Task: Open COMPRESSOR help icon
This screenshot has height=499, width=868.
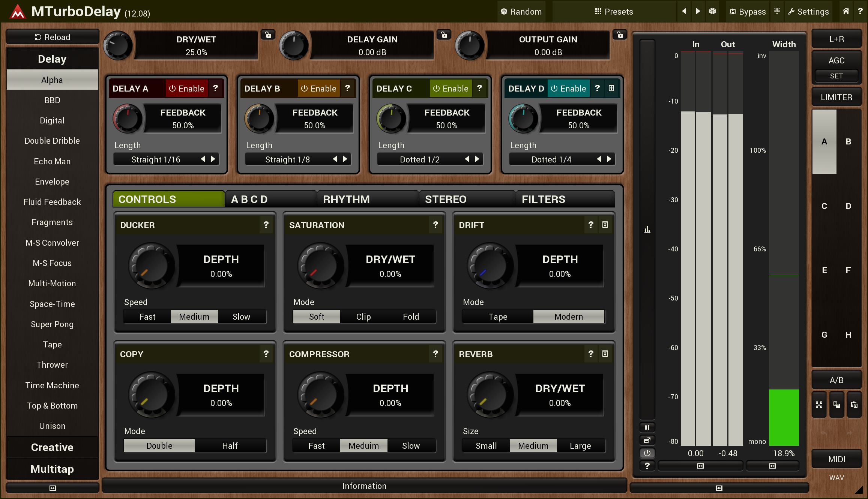Action: 436,354
